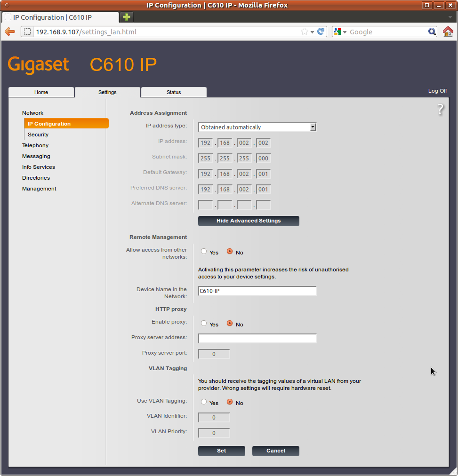Image resolution: width=458 pixels, height=476 pixels.
Task: Open help via the question mark icon
Action: 440,110
